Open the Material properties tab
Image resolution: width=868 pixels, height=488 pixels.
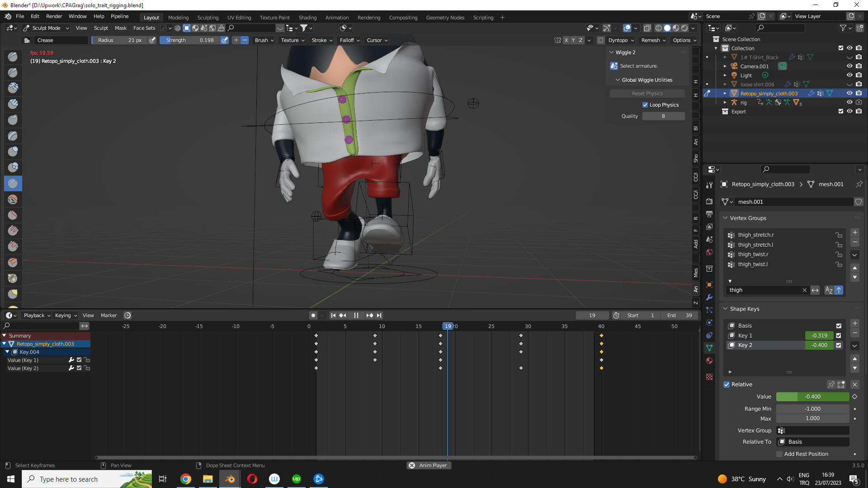click(709, 361)
